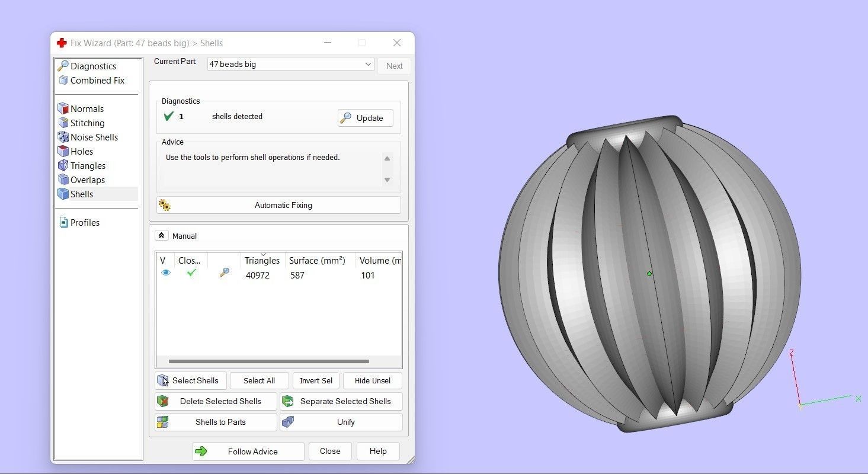
Task: Sort by Triangles column header
Action: pyautogui.click(x=262, y=260)
